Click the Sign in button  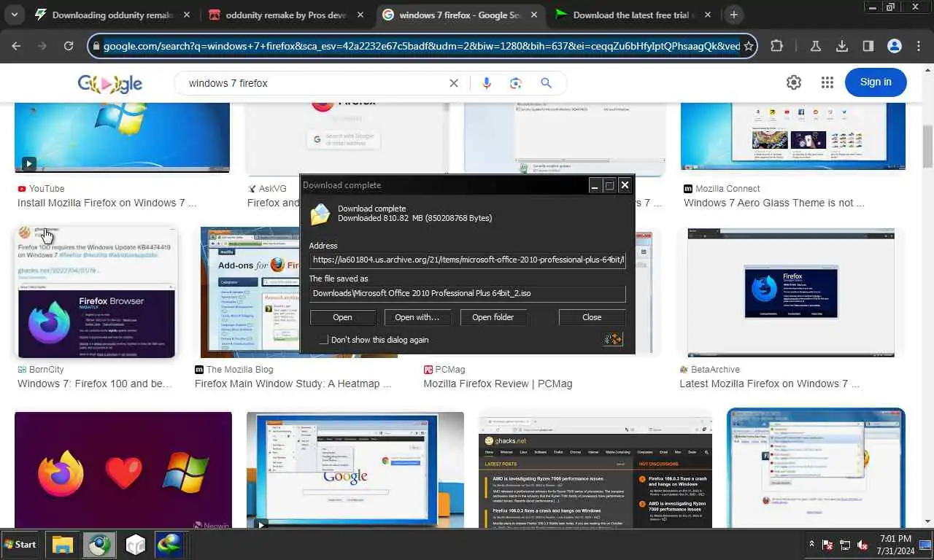pos(876,82)
